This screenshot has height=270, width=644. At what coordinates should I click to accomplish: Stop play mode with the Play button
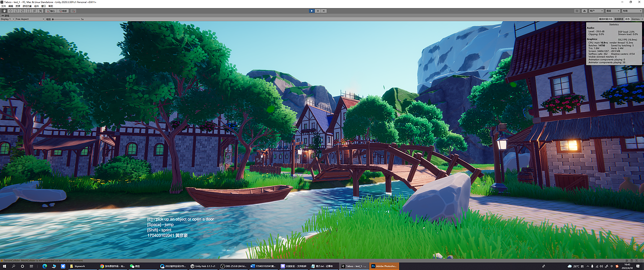pos(312,11)
